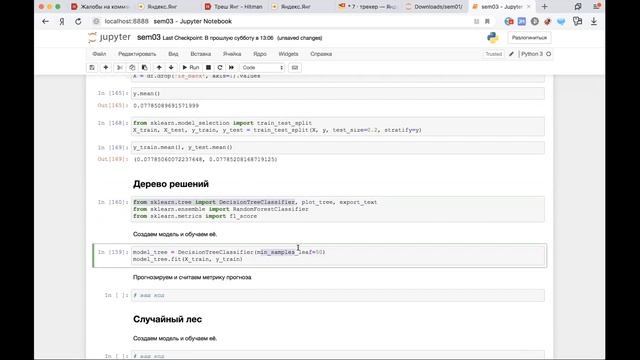Click the kernel idle circle indicator
Image resolution: width=640 pixels, height=360 pixels.
549,54
